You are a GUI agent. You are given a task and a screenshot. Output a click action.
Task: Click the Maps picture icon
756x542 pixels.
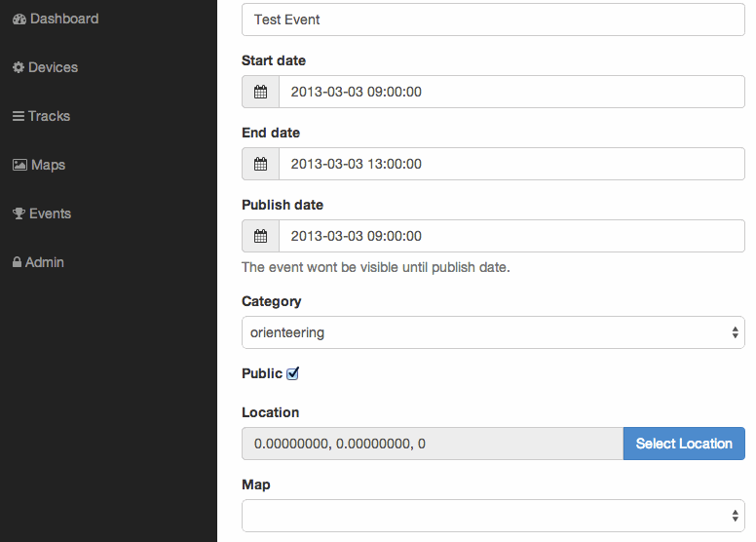click(x=19, y=165)
